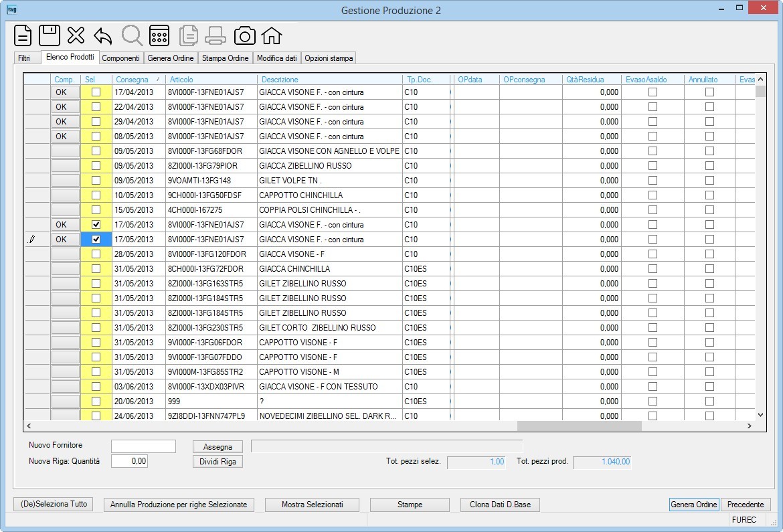Click the Mostra Selezionati button
The width and height of the screenshot is (783, 532).
point(312,505)
